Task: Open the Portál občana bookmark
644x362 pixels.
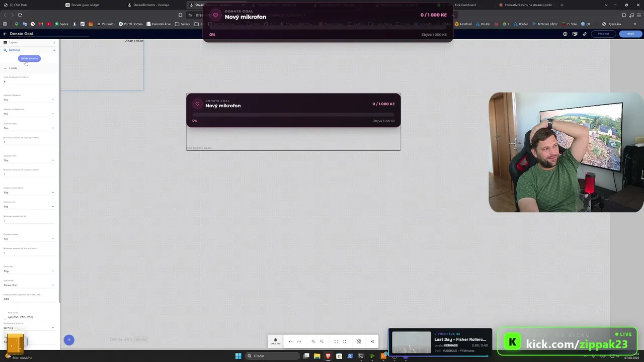Action: point(131,24)
